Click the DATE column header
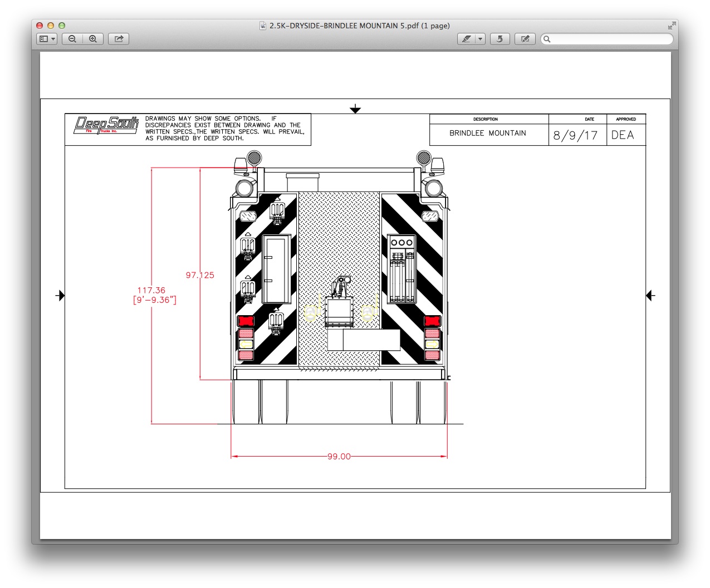The width and height of the screenshot is (710, 588). [589, 119]
